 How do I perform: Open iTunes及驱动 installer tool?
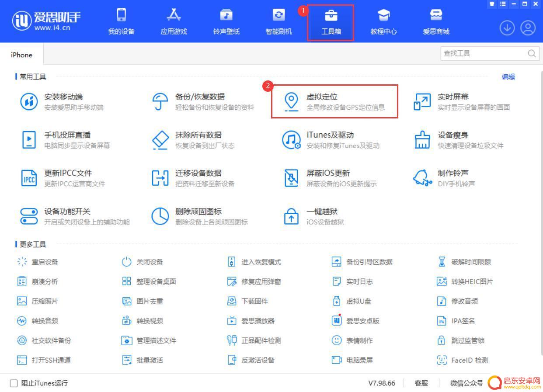tap(331, 140)
